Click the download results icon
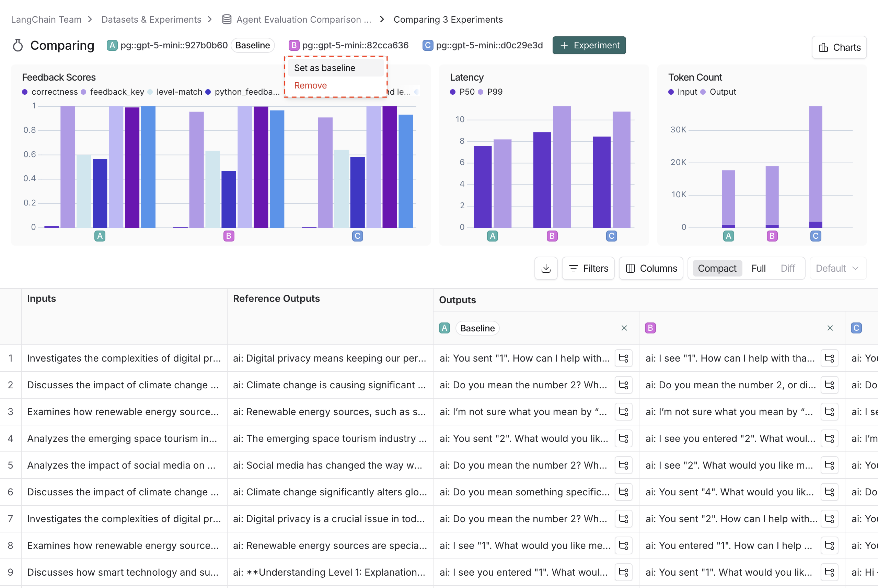 [546, 269]
